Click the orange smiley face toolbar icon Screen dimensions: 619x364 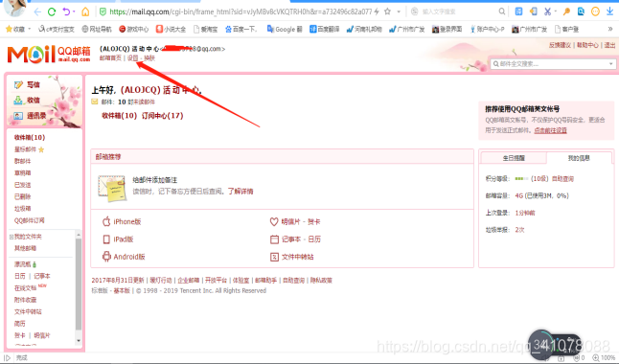[595, 11]
